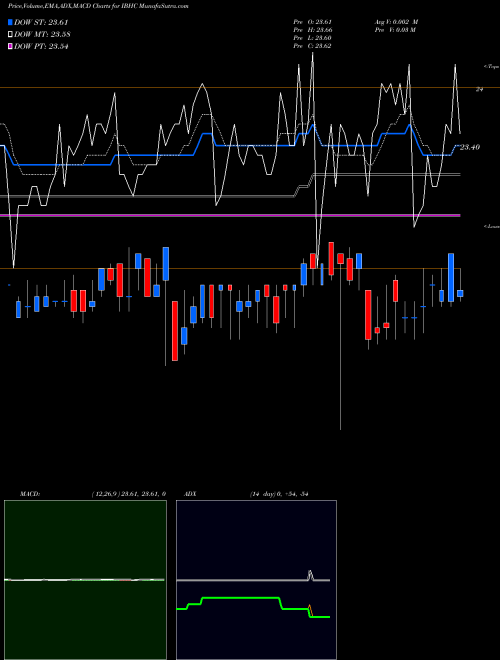Click the 'Pre C: 23.62' close value

click(312, 46)
